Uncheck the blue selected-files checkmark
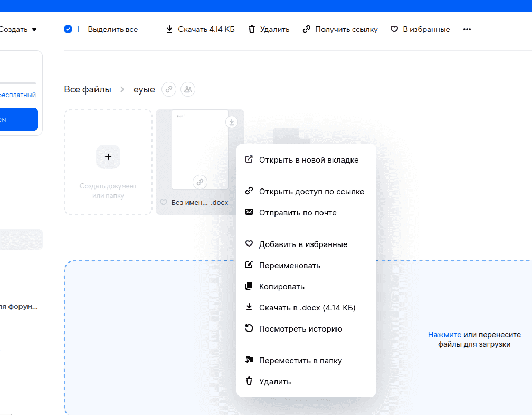This screenshot has height=415, width=532. coord(68,29)
